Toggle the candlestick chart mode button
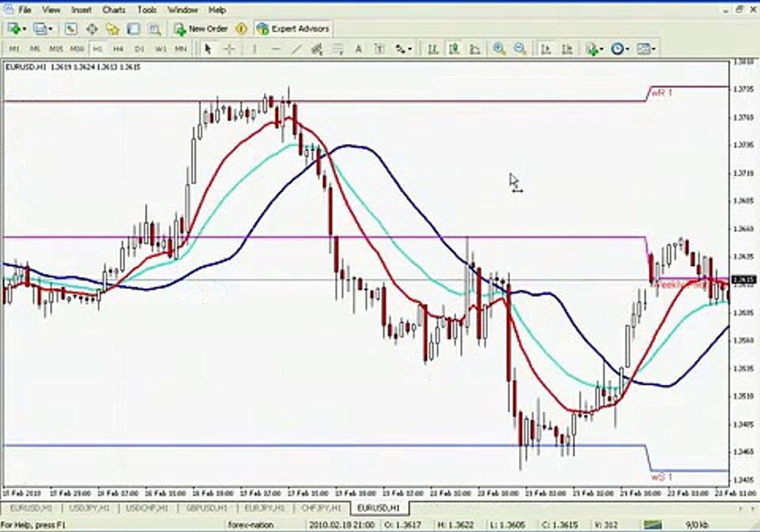This screenshot has height=532, width=760. click(x=454, y=49)
